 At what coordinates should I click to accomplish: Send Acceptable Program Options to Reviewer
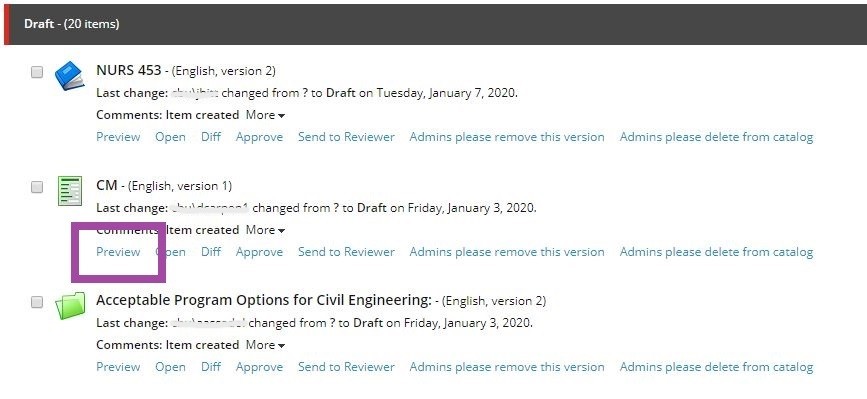(346, 367)
